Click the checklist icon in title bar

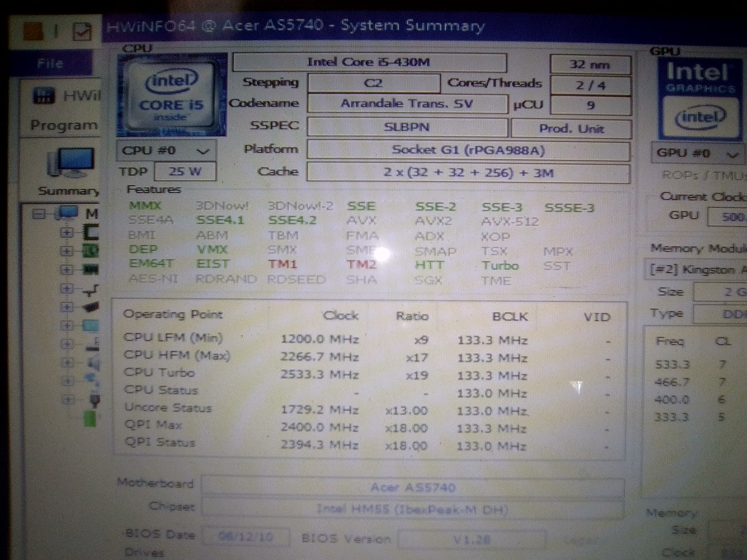click(x=82, y=32)
